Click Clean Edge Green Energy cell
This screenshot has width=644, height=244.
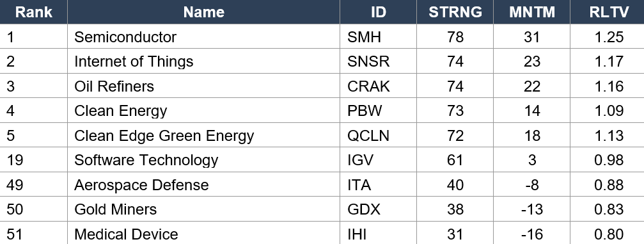(204, 135)
